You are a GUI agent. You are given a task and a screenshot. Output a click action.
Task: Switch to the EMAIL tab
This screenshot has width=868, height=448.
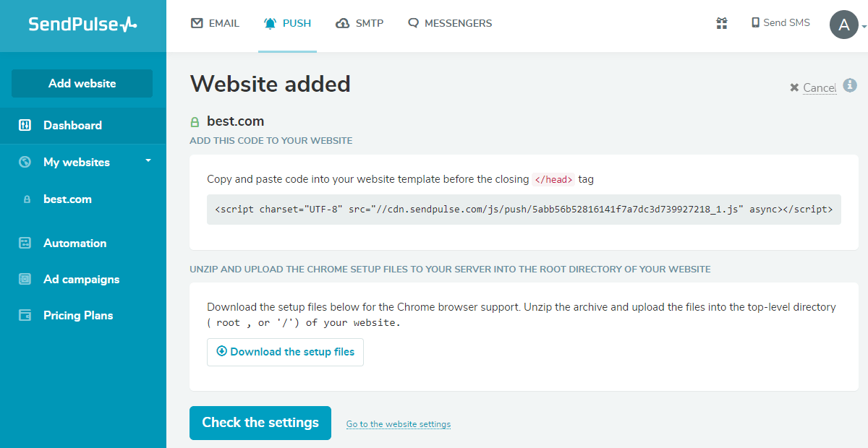(215, 23)
